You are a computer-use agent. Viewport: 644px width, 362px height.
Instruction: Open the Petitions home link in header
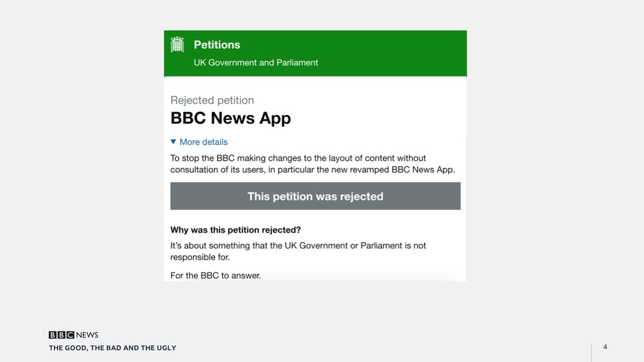pyautogui.click(x=217, y=45)
